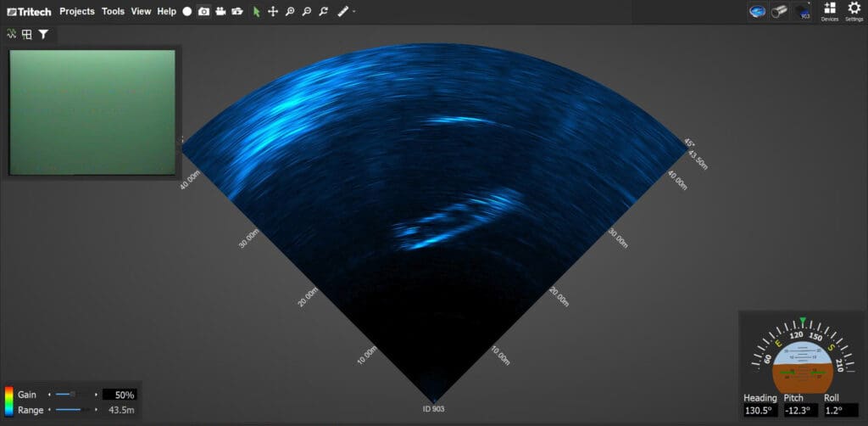Click the green camera video thumbnail

[92, 112]
